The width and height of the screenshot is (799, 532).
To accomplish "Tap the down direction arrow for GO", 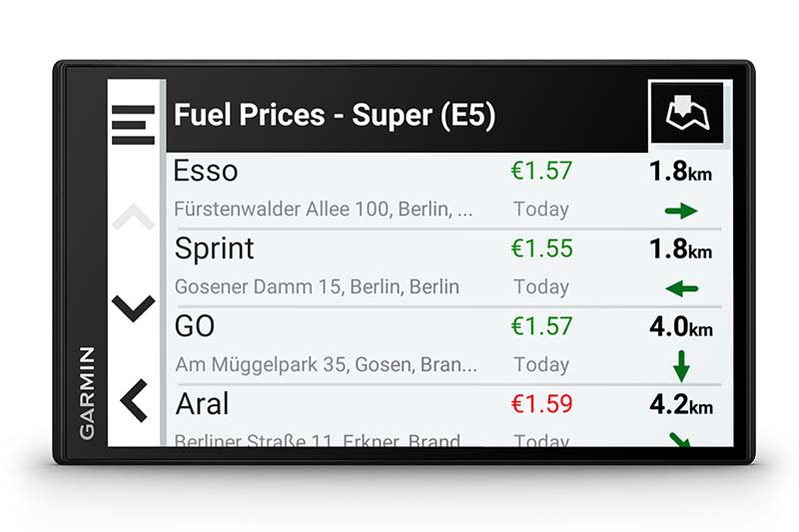I will (681, 366).
